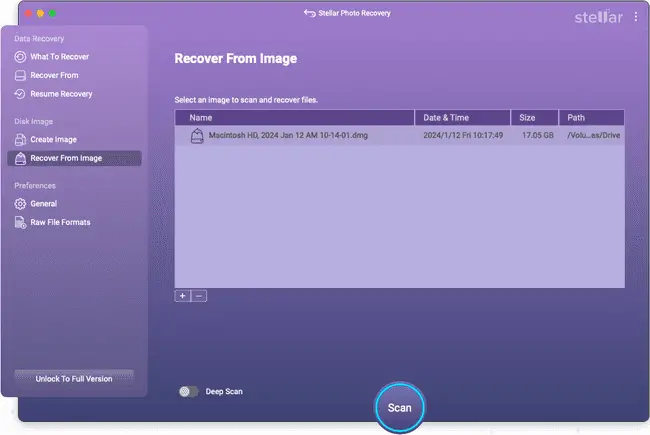Image resolution: width=650 pixels, height=435 pixels.
Task: Click the Recover From drive icon
Action: (20, 75)
